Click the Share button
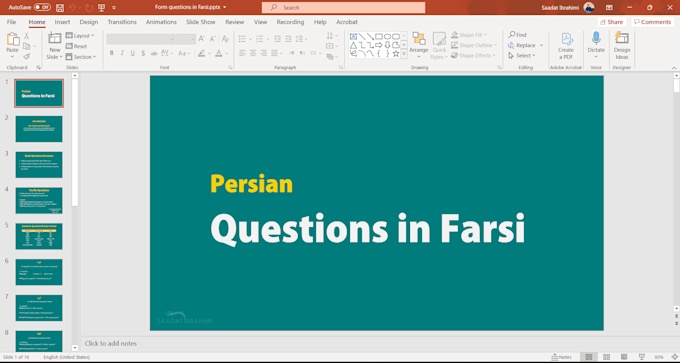The width and height of the screenshot is (680, 363). tap(611, 22)
